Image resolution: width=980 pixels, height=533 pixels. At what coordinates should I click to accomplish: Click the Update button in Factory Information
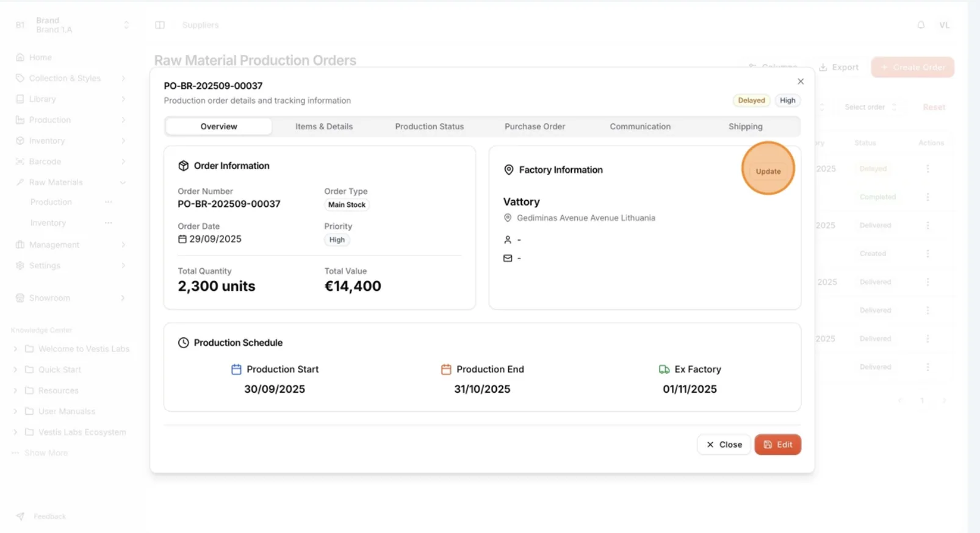[x=768, y=171]
